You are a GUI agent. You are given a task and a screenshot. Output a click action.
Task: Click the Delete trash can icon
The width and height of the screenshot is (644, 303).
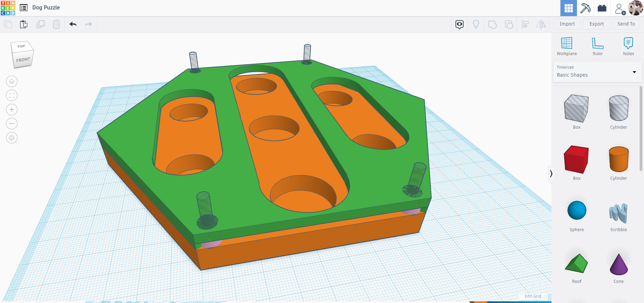point(56,24)
